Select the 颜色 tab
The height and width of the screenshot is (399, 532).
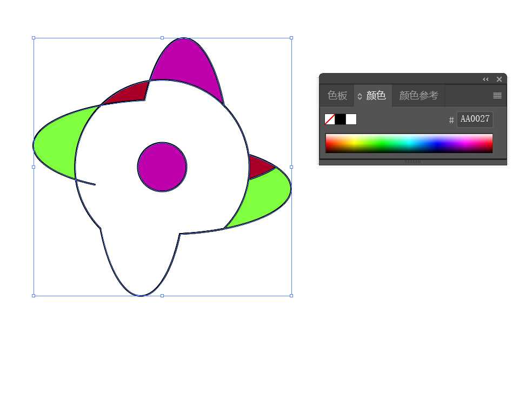[x=376, y=96]
